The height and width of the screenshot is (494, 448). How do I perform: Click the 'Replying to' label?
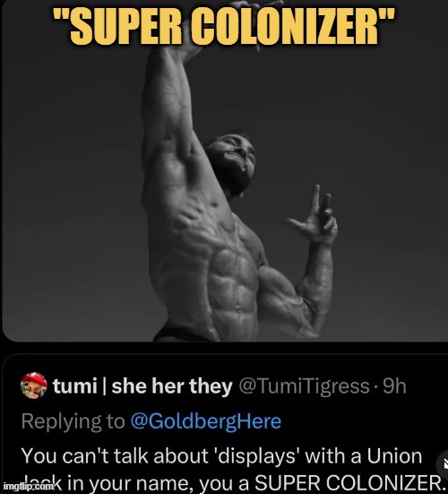tap(73, 421)
